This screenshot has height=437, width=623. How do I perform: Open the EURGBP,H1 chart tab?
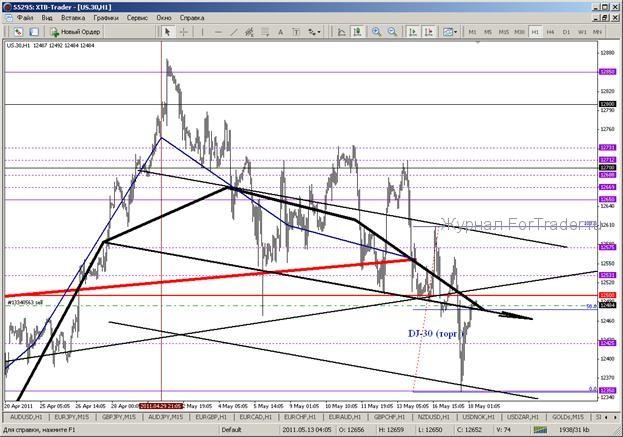(x=211, y=417)
